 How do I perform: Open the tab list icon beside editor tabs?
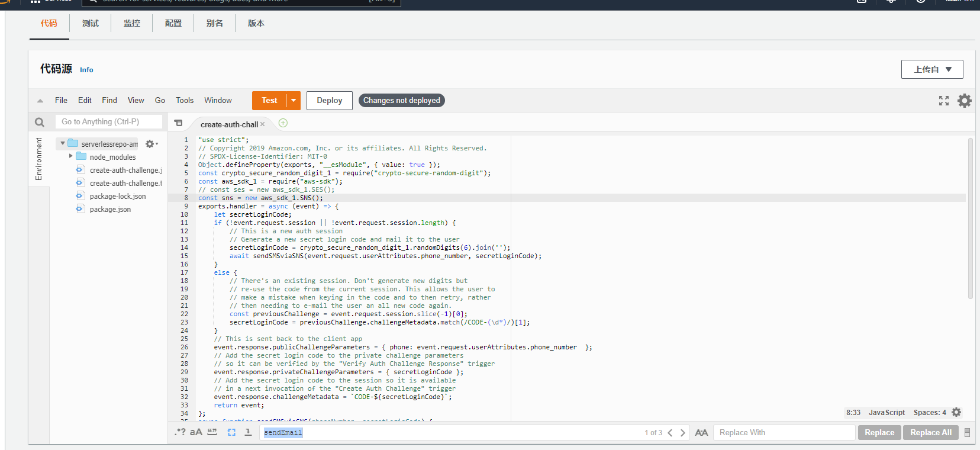coord(178,123)
